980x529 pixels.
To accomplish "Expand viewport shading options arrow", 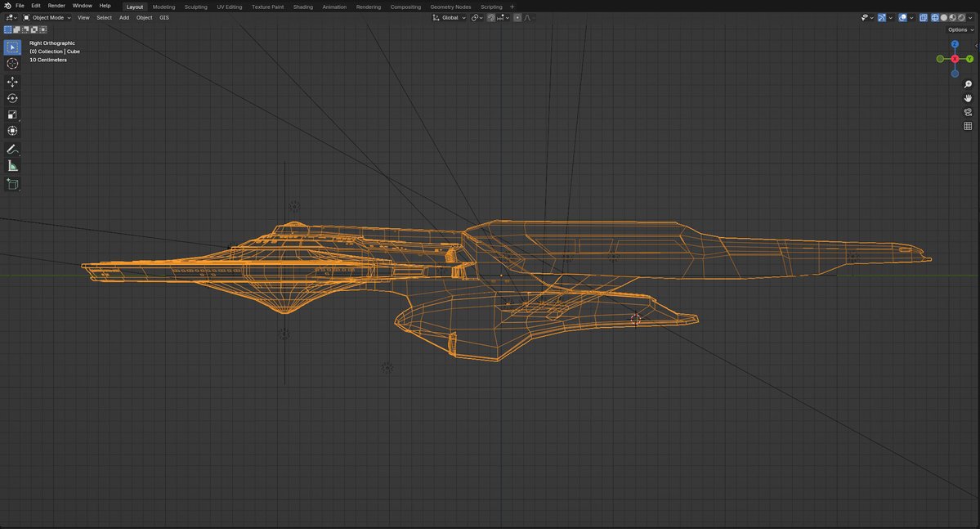I will tap(970, 17).
